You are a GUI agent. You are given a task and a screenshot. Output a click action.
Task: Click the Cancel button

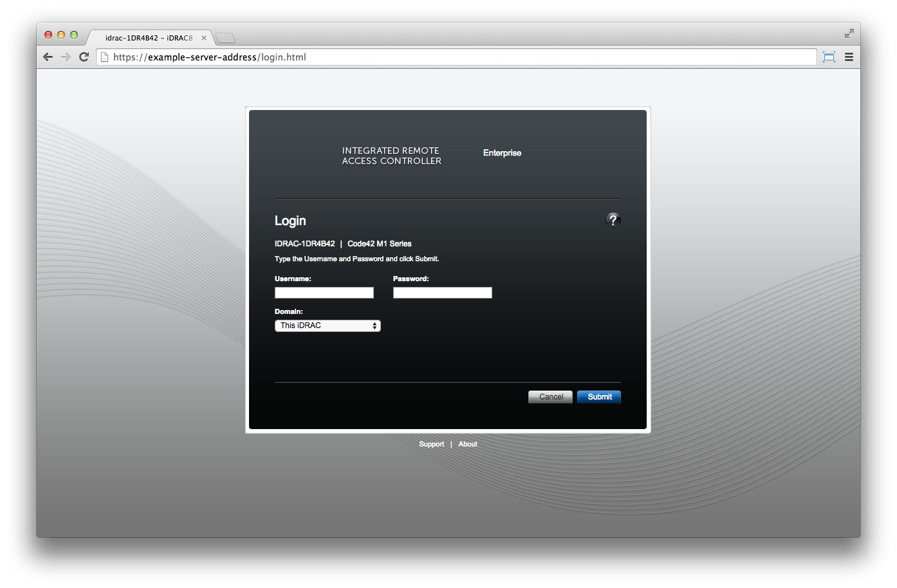pos(550,397)
